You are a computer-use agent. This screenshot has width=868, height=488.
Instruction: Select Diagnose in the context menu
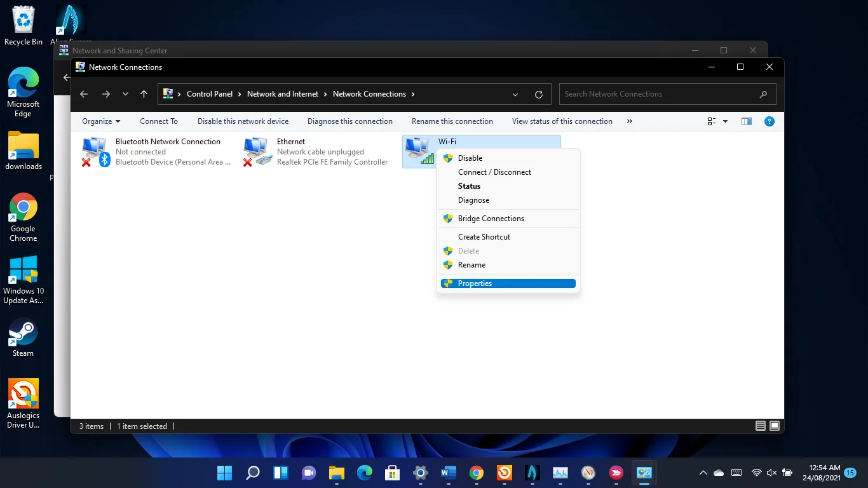[508, 200]
